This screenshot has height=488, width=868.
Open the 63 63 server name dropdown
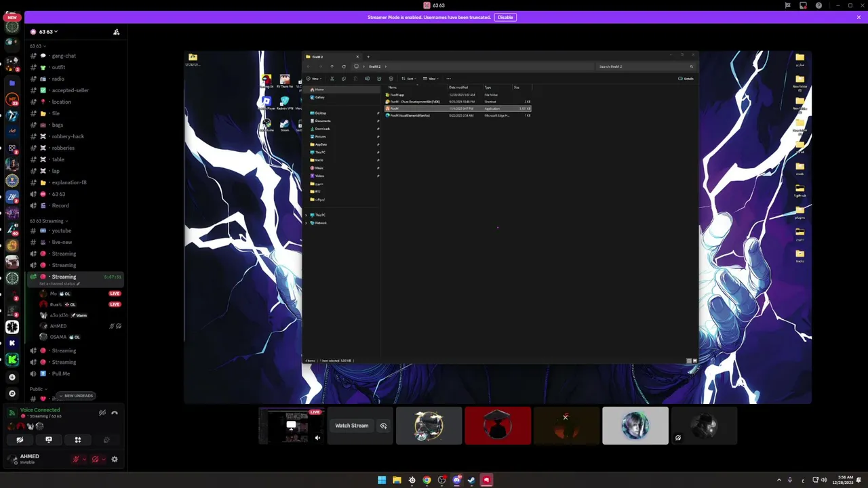48,32
